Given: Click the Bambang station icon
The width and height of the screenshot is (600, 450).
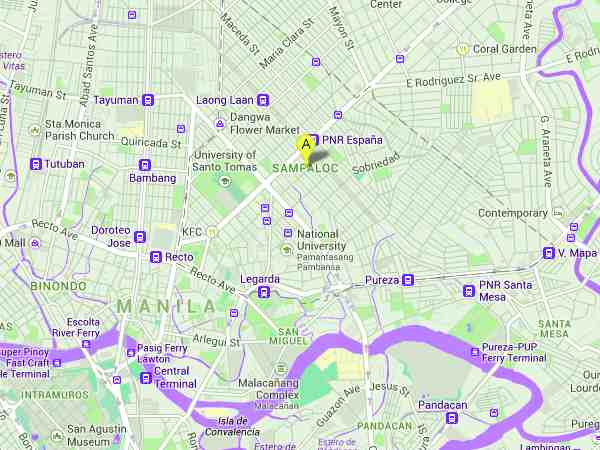Looking at the screenshot, I should click(145, 165).
